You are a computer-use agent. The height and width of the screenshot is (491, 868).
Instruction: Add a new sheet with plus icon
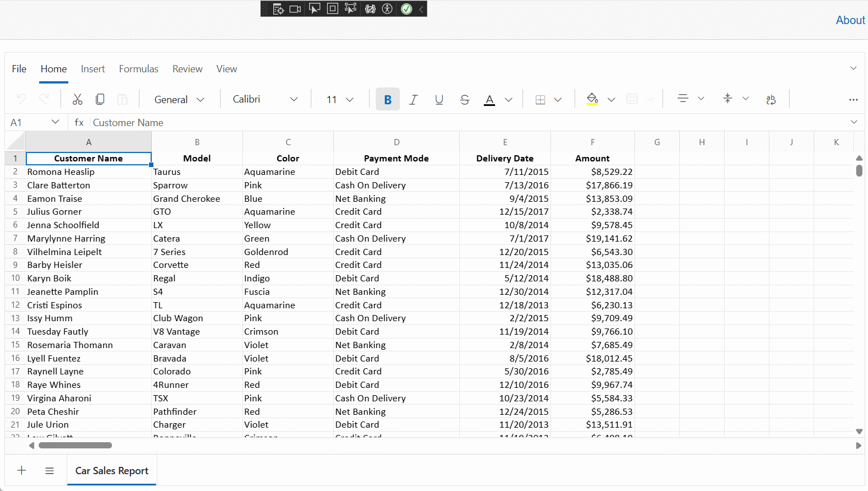coord(21,470)
